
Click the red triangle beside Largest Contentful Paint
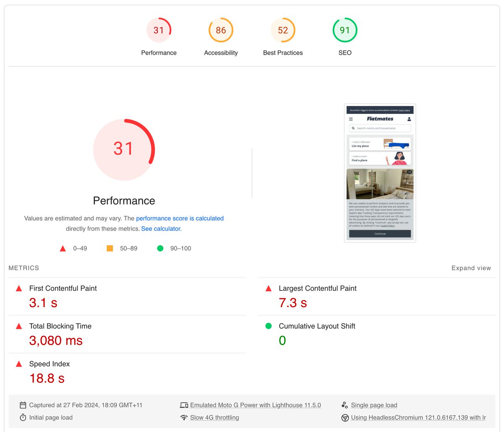click(x=268, y=288)
